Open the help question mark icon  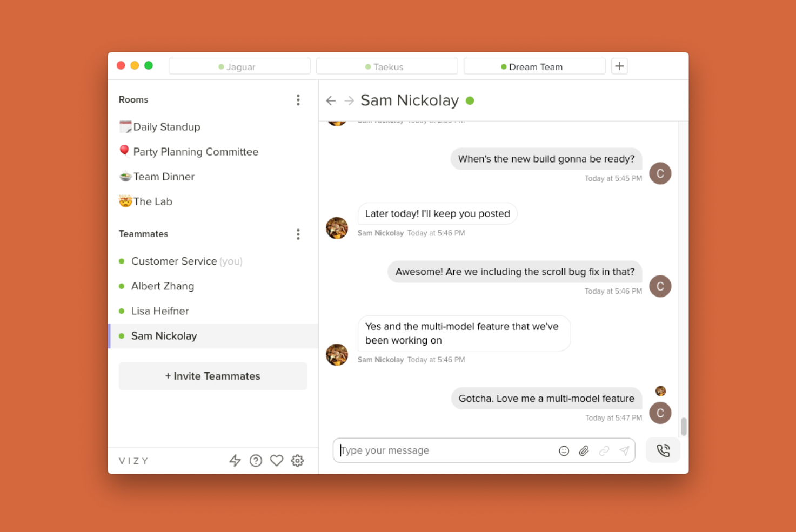click(x=256, y=461)
